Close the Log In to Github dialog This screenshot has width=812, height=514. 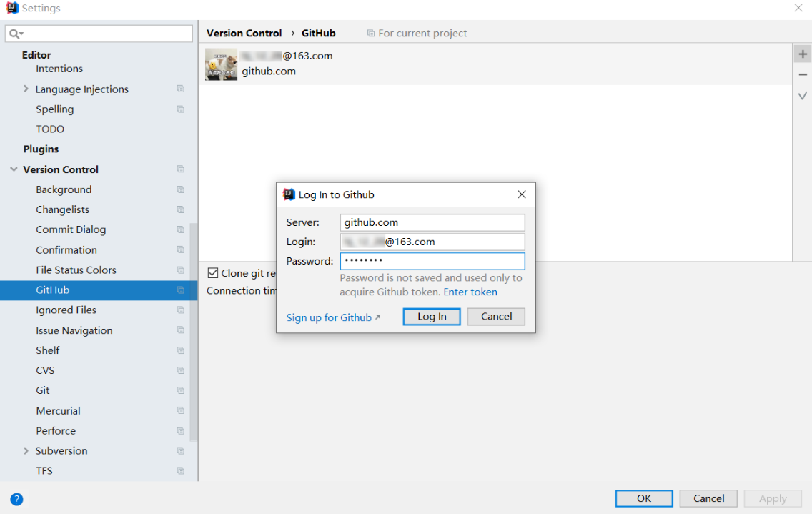[x=522, y=194]
